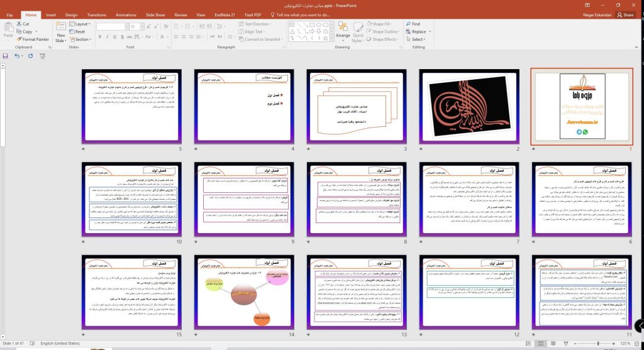Screen dimensions: 644x350
Task: Click the Format Painter tool
Action: point(33,39)
